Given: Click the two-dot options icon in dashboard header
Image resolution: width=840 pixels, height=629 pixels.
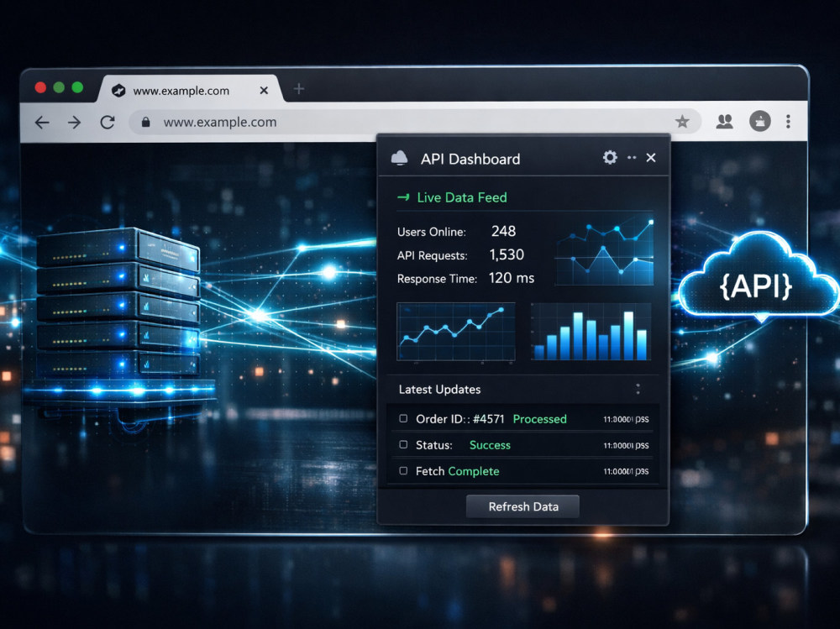Looking at the screenshot, I should tap(632, 158).
